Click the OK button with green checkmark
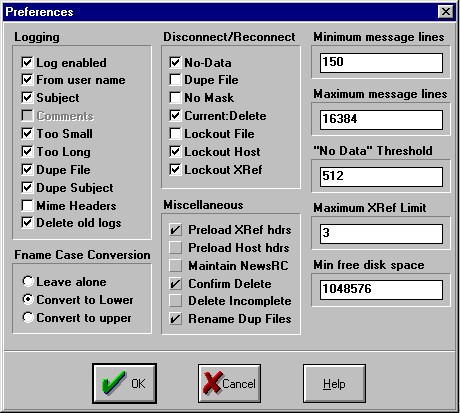The height and width of the screenshot is (413, 460). coord(124,383)
